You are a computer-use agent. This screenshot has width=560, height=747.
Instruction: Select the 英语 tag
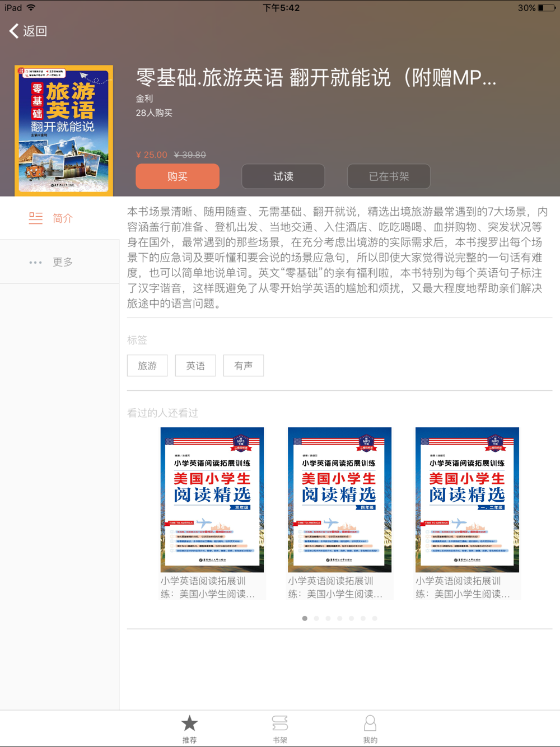195,366
